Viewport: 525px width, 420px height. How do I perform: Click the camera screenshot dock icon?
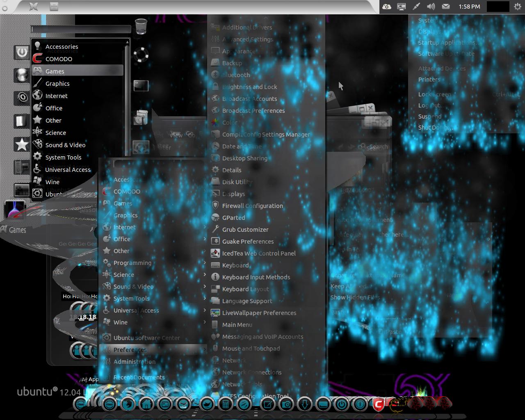coord(286,404)
